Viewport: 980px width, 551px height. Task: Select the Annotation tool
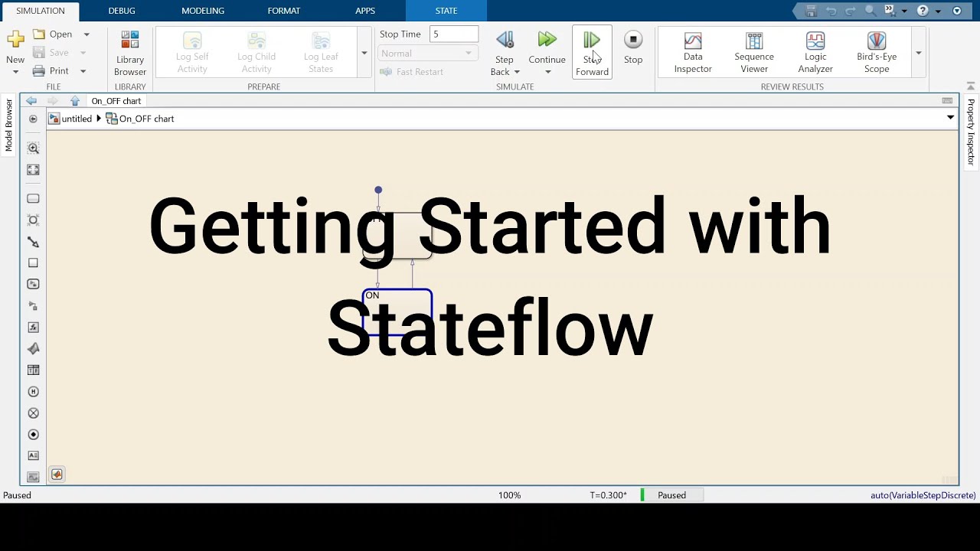pos(33,455)
